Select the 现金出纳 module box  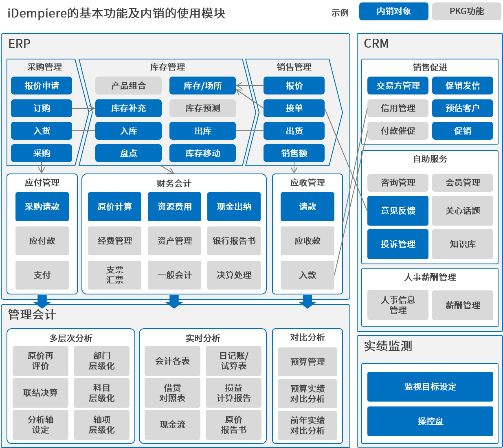point(234,207)
